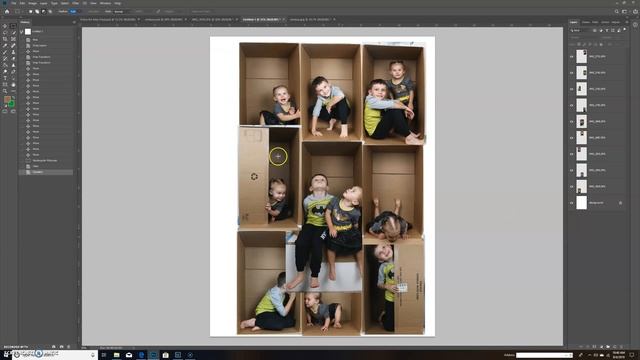Switch to the Untitled-1 document tab
Image resolution: width=640 pixels, height=360 pixels.
coord(261,20)
